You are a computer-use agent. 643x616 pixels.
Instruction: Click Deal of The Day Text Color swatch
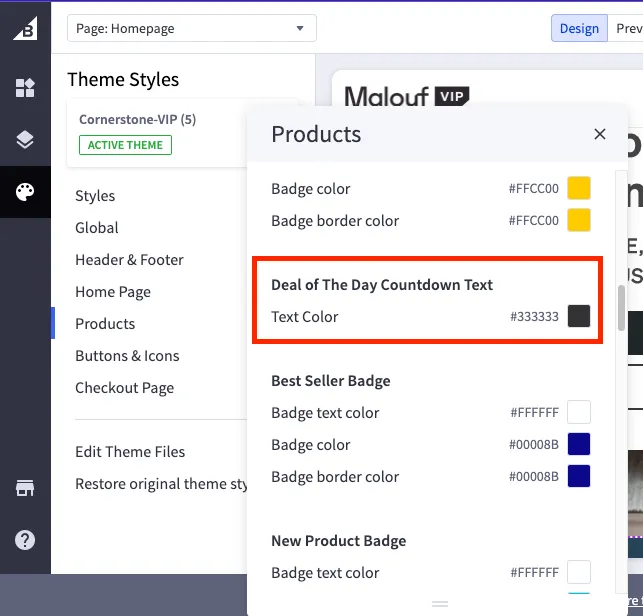[579, 317]
